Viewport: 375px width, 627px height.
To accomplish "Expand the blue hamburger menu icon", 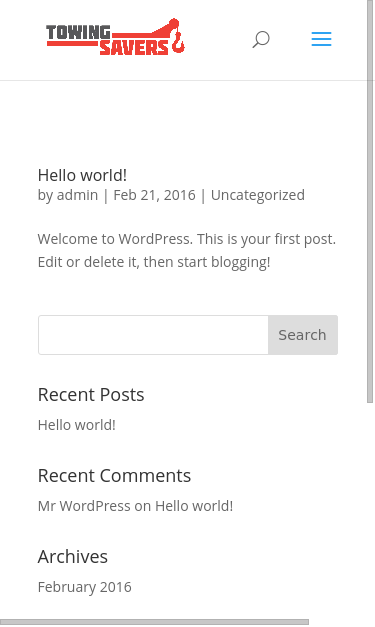I will (x=321, y=39).
